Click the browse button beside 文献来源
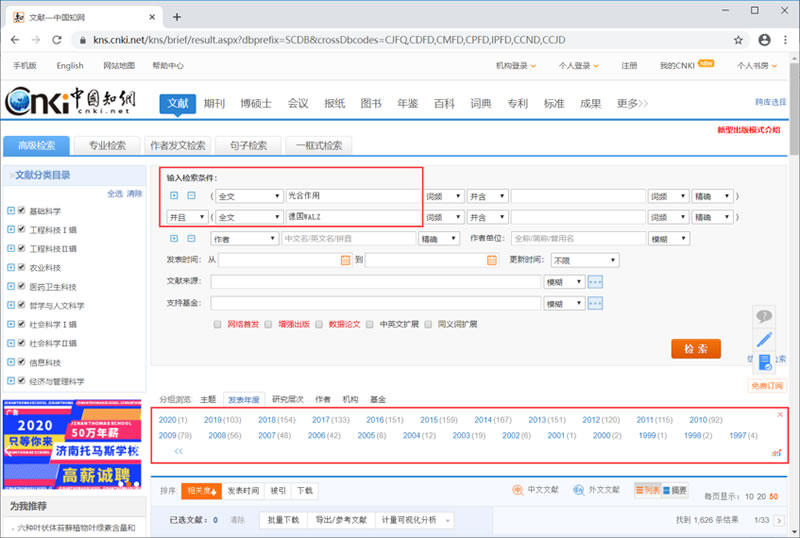 click(x=596, y=282)
